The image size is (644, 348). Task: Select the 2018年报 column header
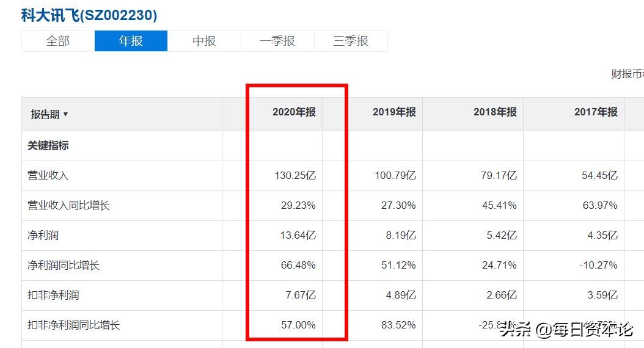(495, 112)
